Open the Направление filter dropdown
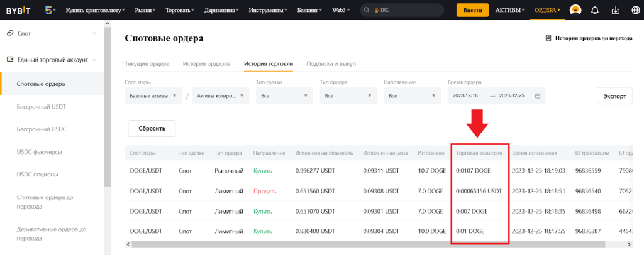Screen dimensions: 644x255 coord(412,95)
